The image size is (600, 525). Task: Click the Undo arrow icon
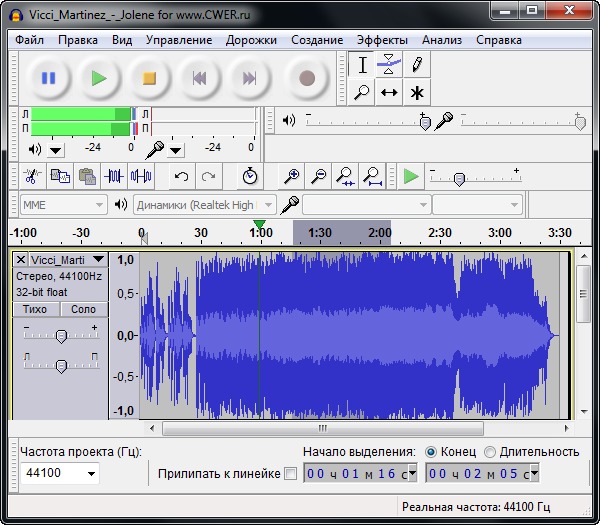coord(181,177)
